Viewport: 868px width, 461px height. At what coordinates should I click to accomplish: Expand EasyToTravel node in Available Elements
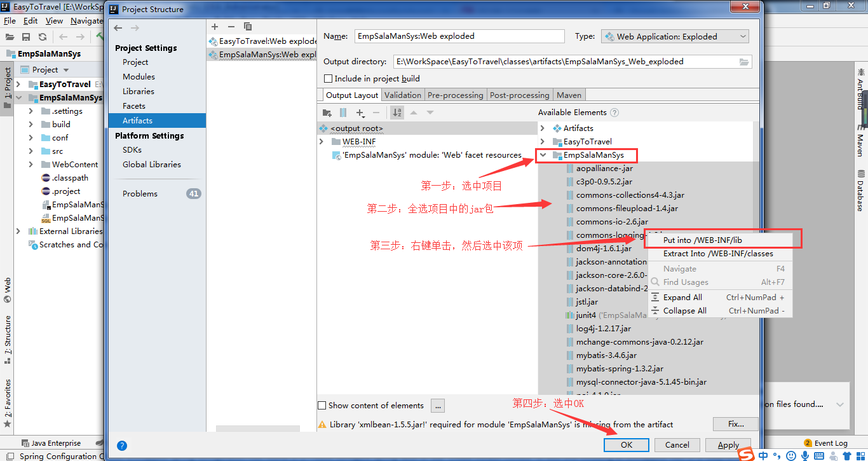[543, 141]
